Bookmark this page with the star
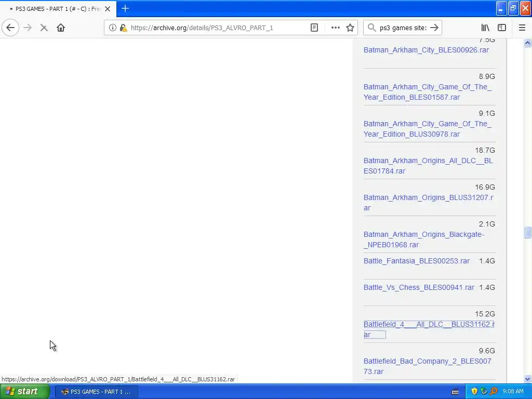This screenshot has width=532, height=399. click(x=350, y=28)
